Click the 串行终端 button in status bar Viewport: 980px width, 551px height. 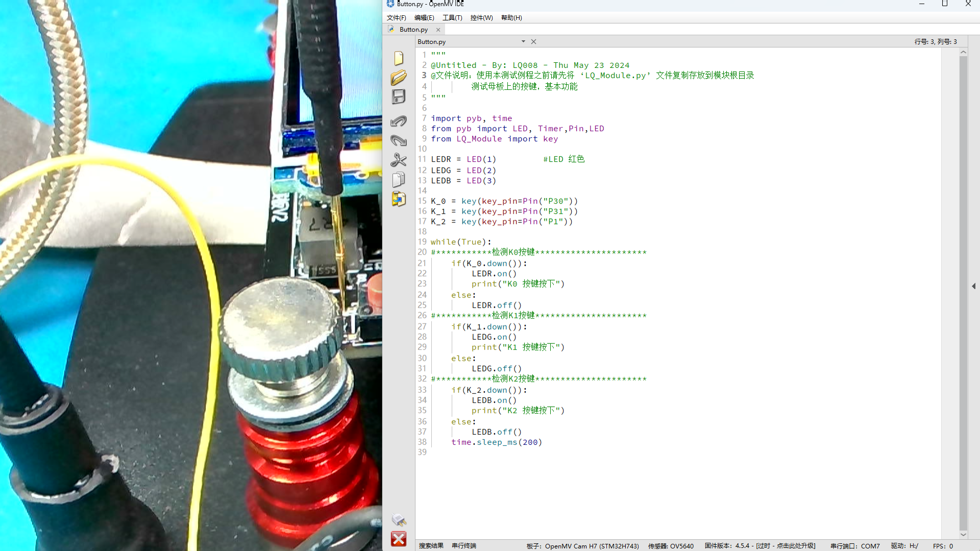(463, 546)
